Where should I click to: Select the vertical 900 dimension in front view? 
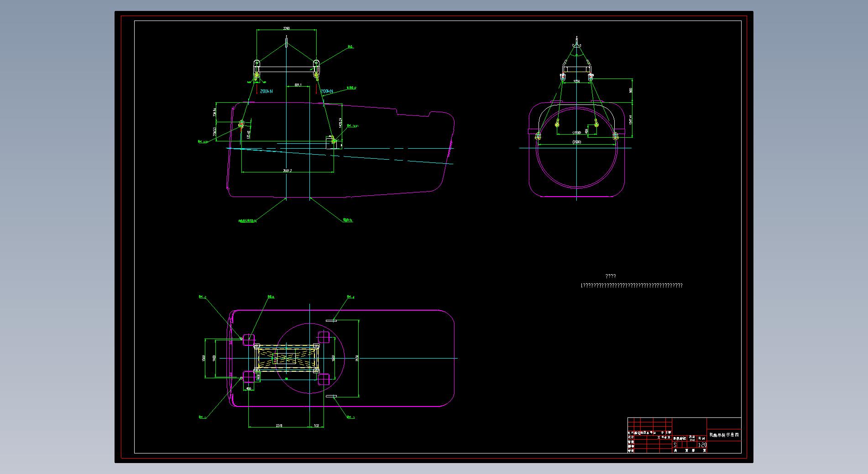pos(631,90)
